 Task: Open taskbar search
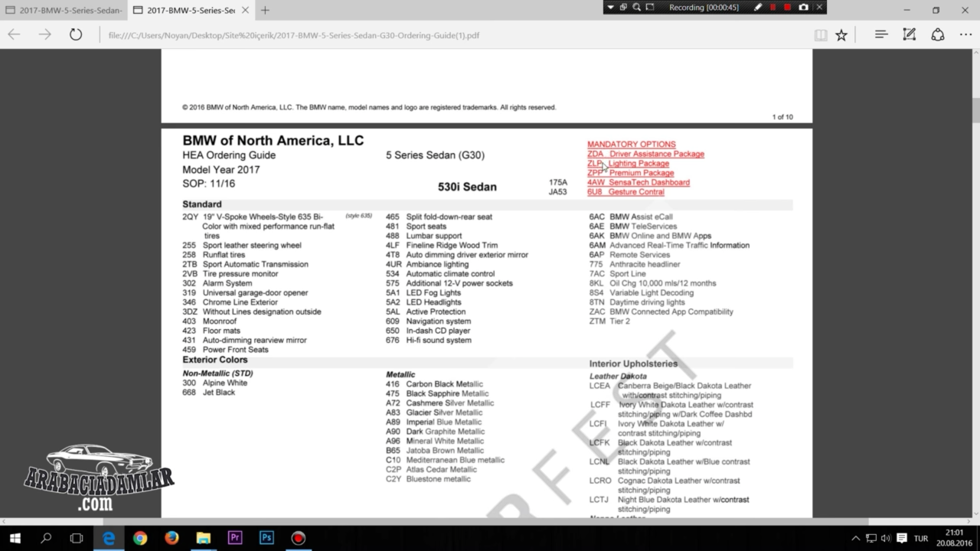tap(46, 538)
